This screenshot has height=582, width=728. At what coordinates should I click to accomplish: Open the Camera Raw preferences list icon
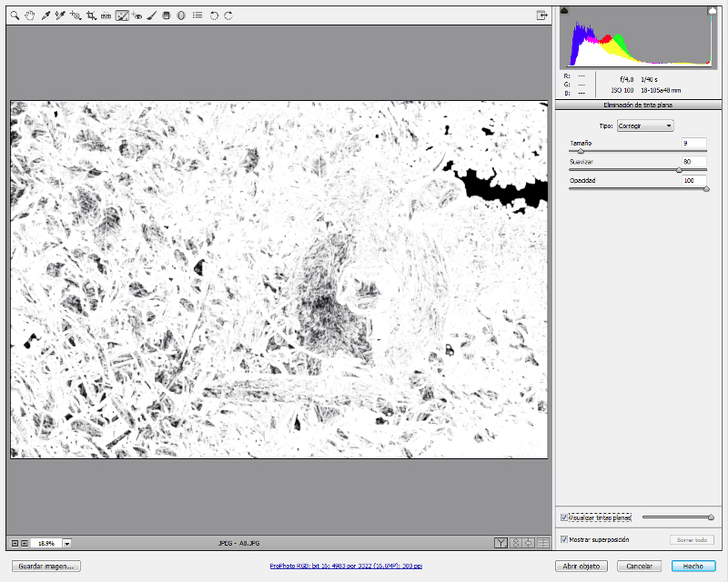coord(197,15)
